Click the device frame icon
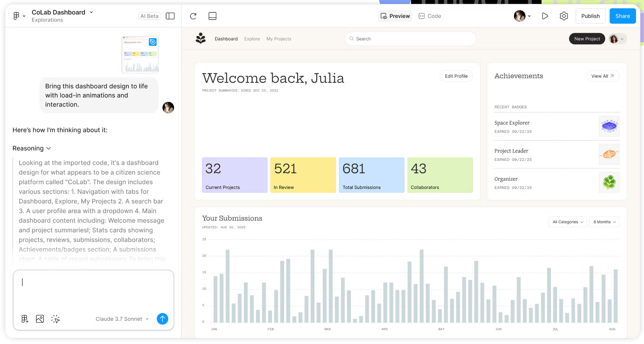The image size is (644, 344). pyautogui.click(x=212, y=16)
